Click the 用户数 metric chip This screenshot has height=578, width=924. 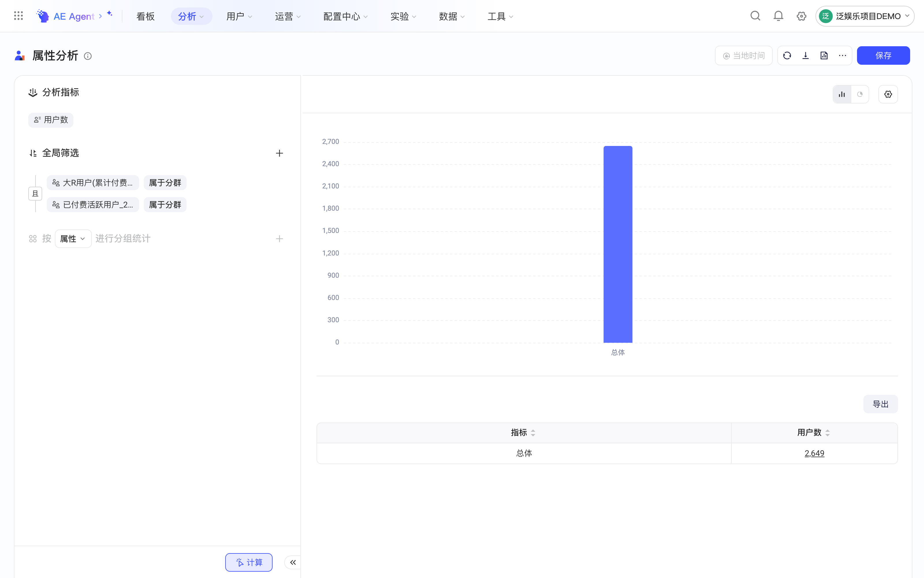[x=51, y=120]
